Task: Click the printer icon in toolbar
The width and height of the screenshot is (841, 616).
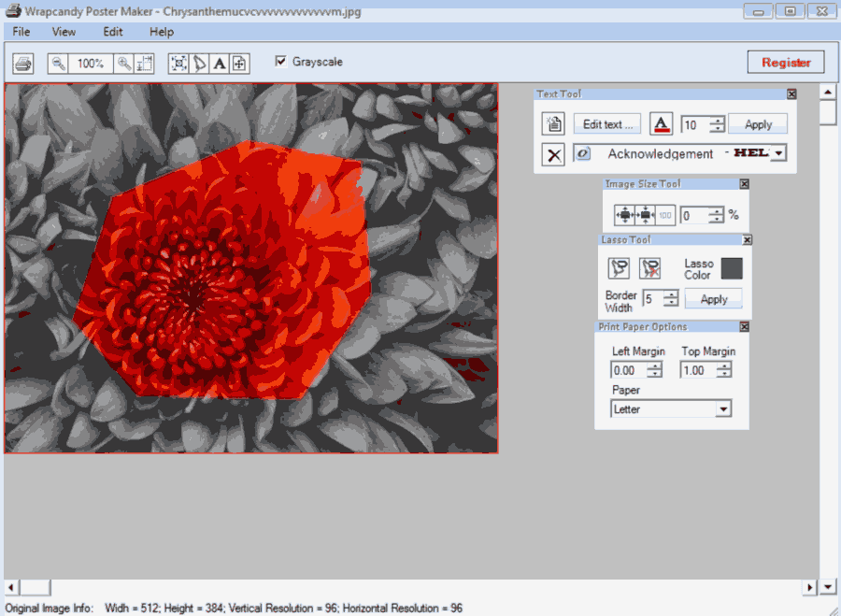Action: [23, 64]
